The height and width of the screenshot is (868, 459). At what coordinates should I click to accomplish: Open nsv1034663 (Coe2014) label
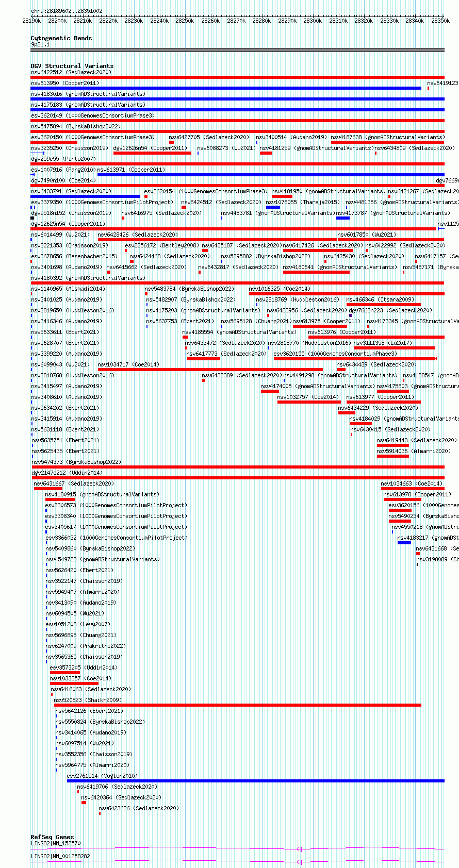[412, 483]
